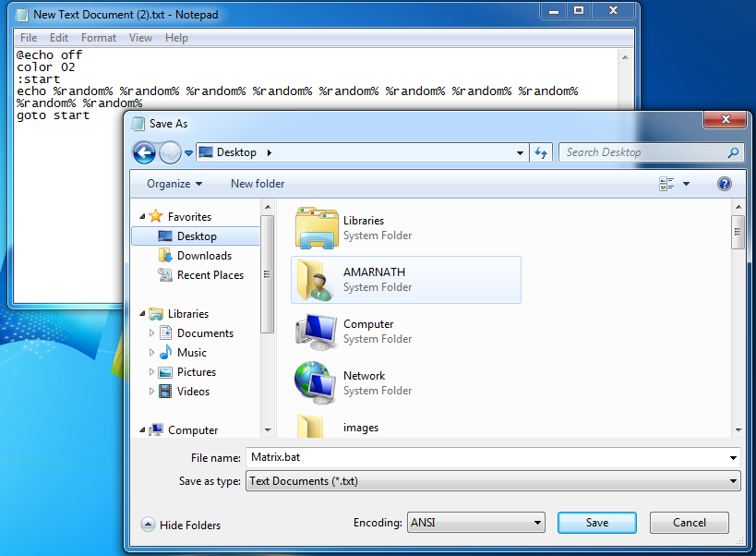This screenshot has height=556, width=756.
Task: Expand the Music library node
Action: pos(151,353)
